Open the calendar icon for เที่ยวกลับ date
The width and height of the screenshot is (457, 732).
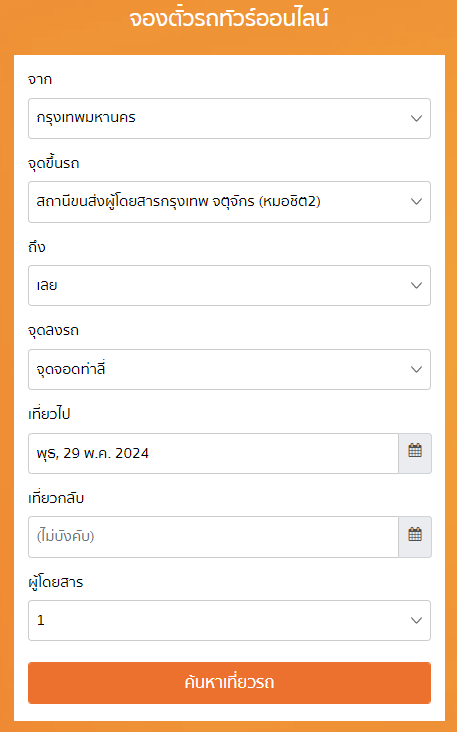pos(415,536)
